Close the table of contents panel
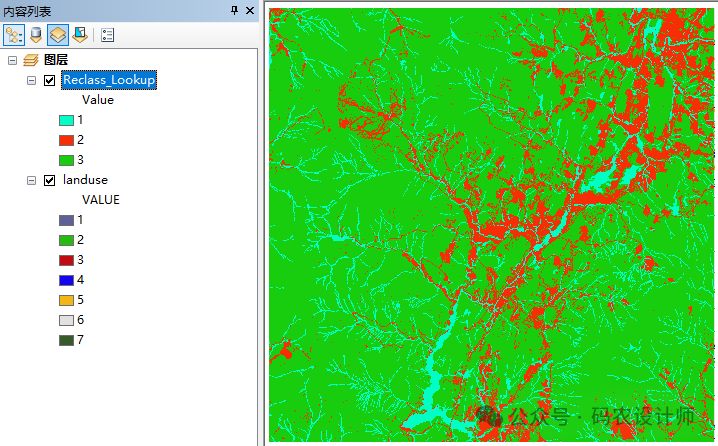The width and height of the screenshot is (718, 446). click(x=250, y=10)
